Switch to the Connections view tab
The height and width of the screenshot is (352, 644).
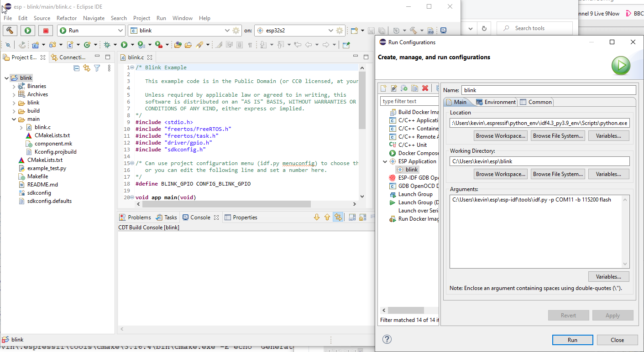coord(68,57)
